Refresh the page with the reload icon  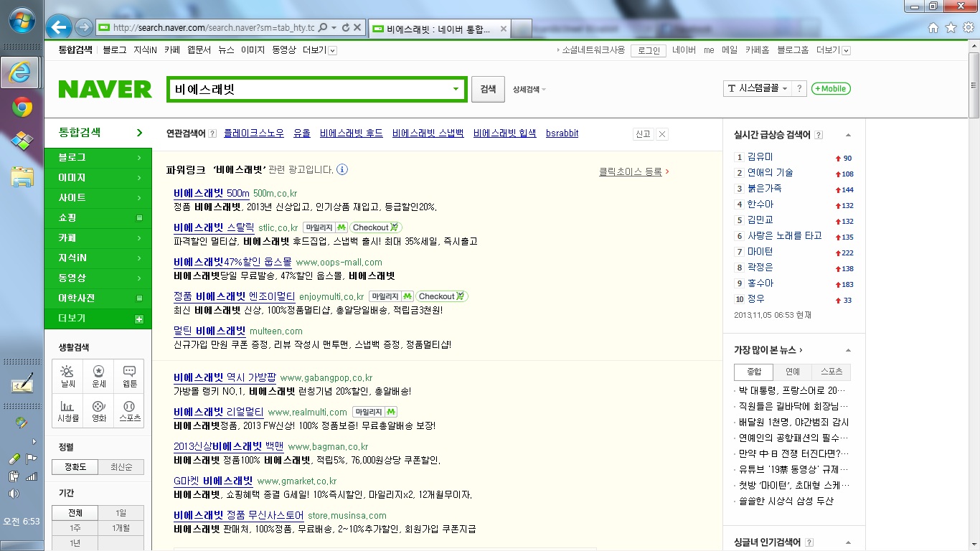click(x=346, y=27)
